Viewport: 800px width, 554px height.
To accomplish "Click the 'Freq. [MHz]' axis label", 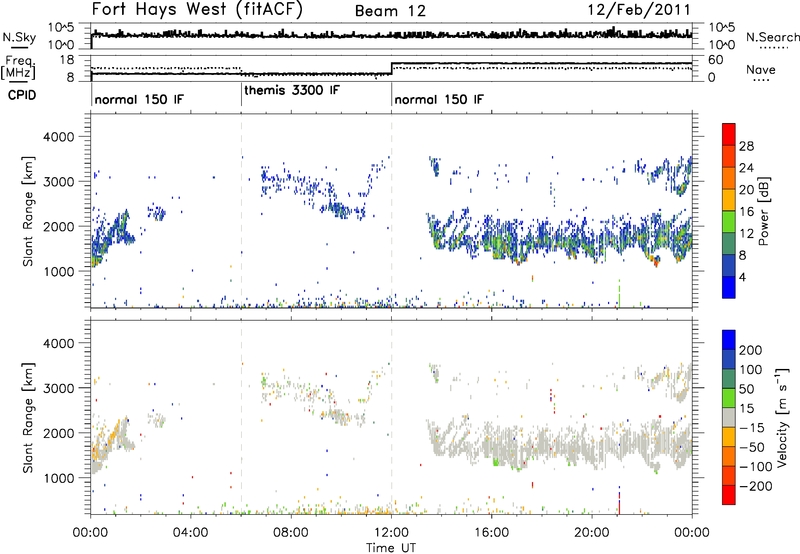I will 19,68.
